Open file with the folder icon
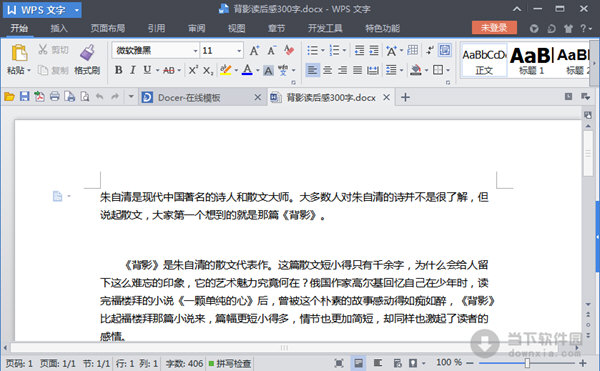The width and height of the screenshot is (600, 371). coord(9,97)
